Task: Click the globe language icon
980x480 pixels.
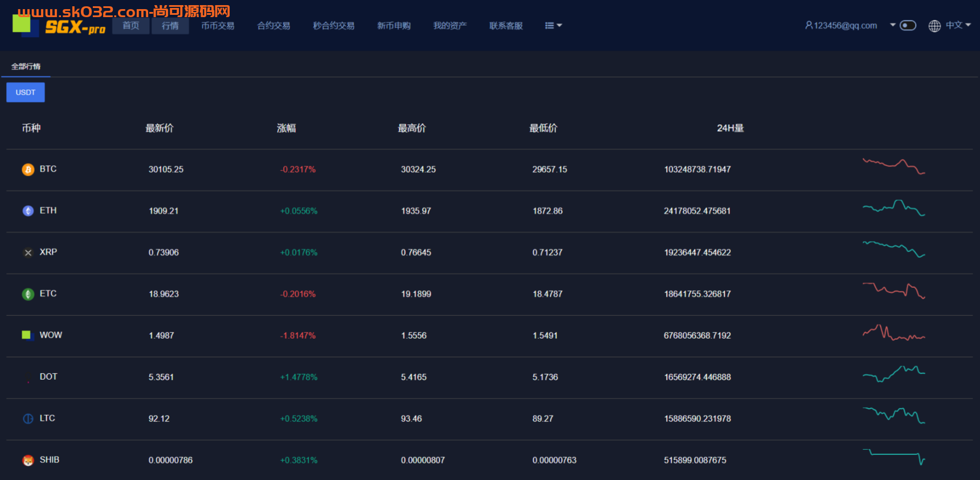Action: (934, 26)
